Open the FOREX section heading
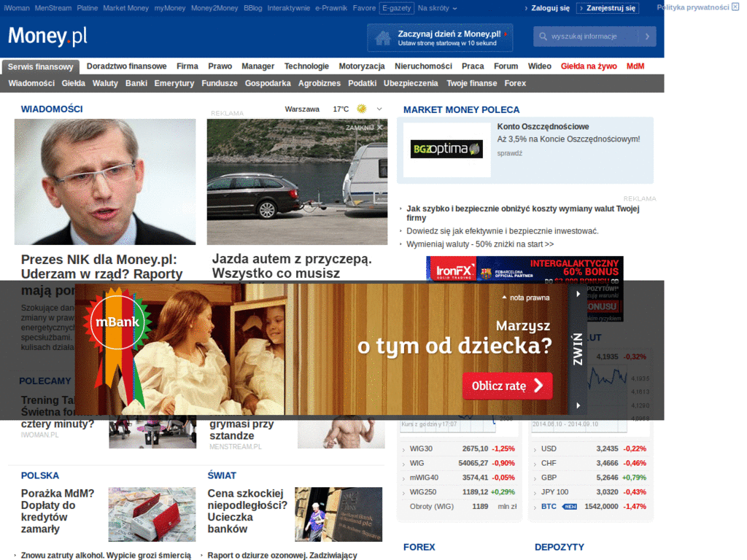The width and height of the screenshot is (747, 560). pos(419,547)
